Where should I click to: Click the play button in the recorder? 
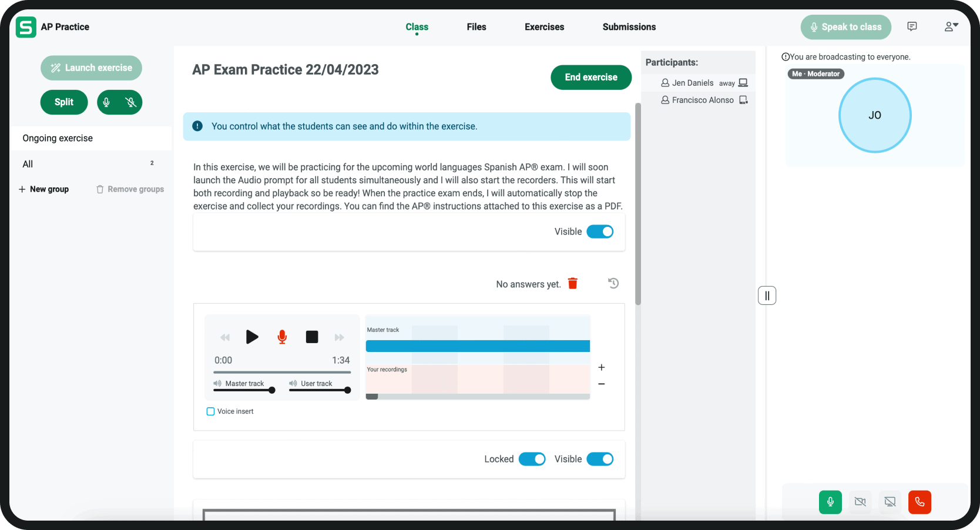point(252,337)
